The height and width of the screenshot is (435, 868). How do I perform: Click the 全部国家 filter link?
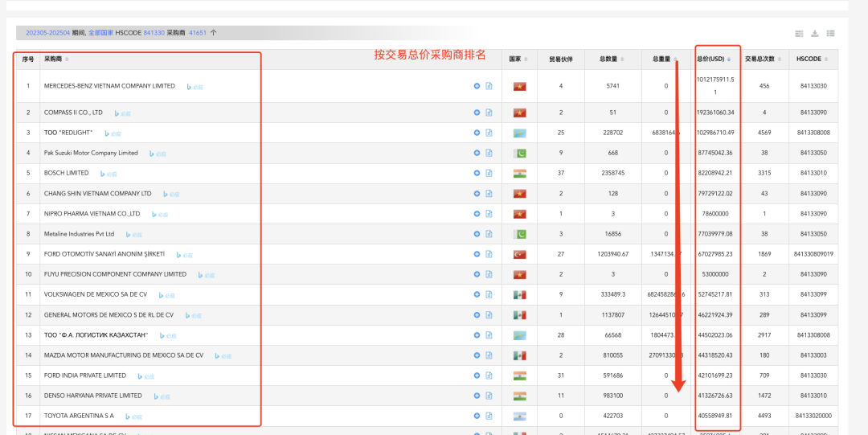point(100,33)
